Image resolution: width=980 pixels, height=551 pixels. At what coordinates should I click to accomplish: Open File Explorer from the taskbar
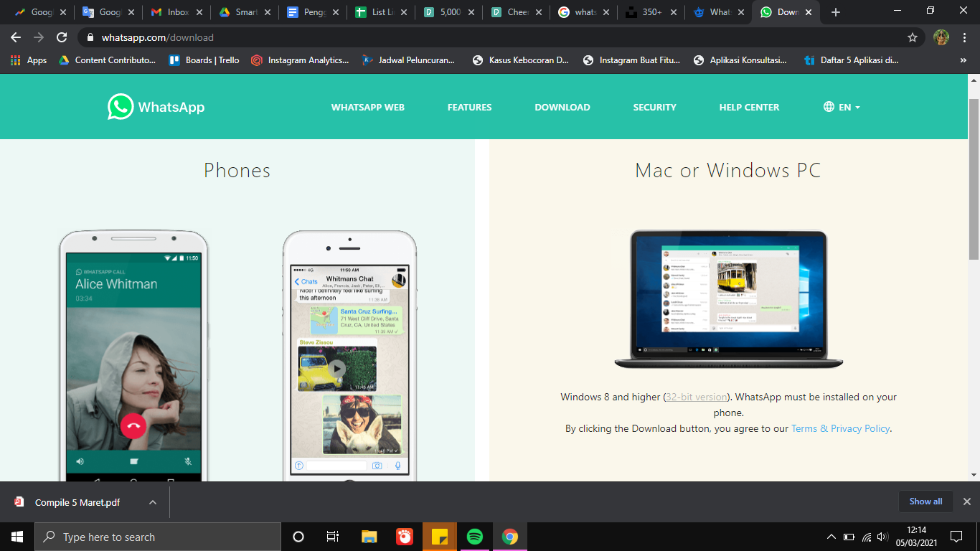pos(369,537)
